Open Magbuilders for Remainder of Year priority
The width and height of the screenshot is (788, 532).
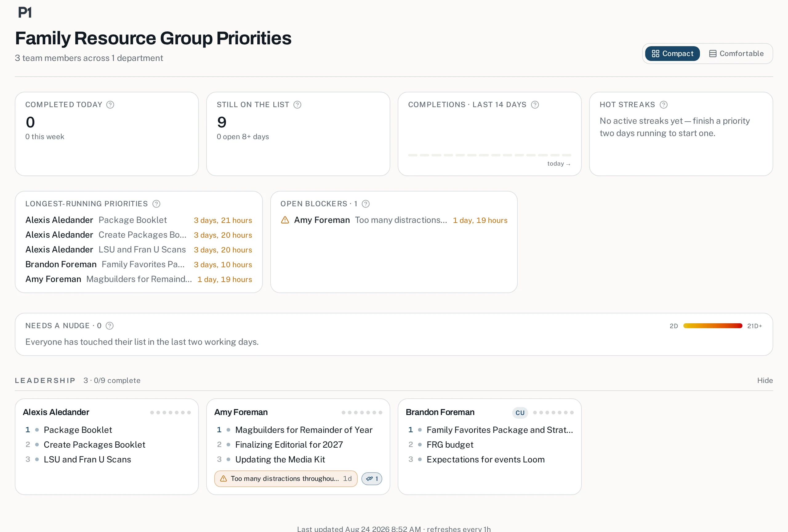click(304, 430)
